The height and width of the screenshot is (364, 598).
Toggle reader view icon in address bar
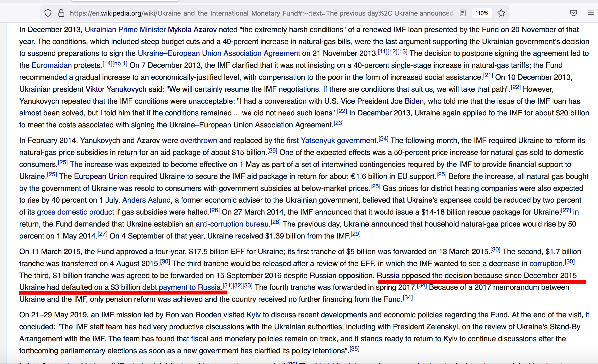tap(463, 13)
